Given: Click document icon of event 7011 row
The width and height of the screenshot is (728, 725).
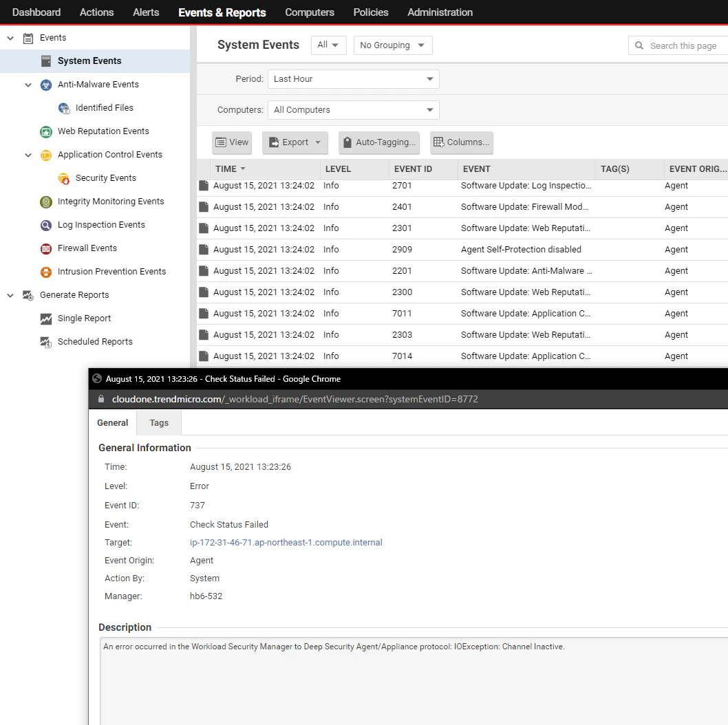Looking at the screenshot, I should click(204, 314).
